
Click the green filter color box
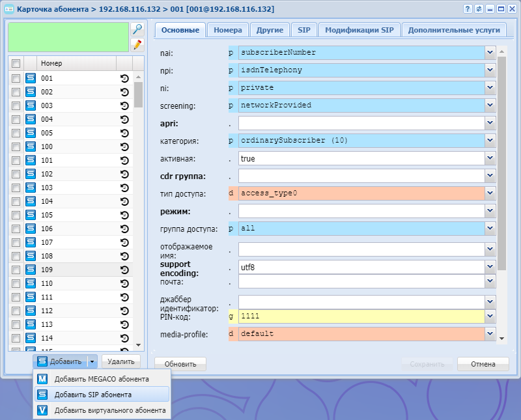[x=68, y=37]
